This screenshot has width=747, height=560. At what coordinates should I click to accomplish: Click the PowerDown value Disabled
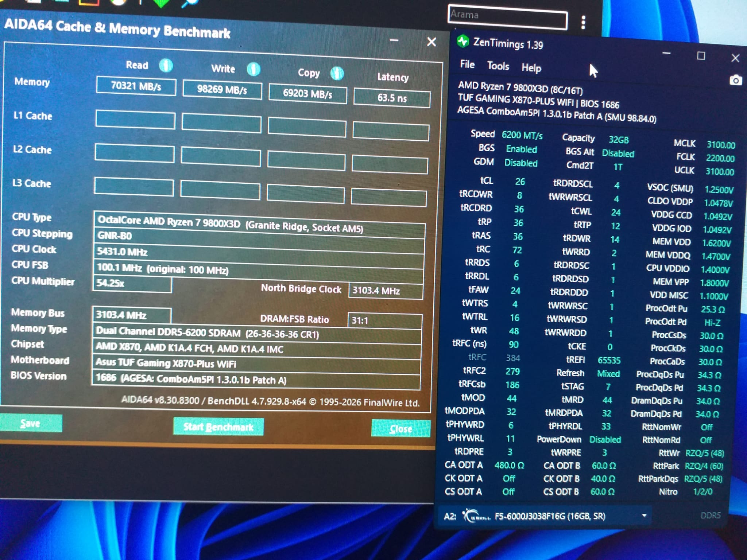(605, 439)
